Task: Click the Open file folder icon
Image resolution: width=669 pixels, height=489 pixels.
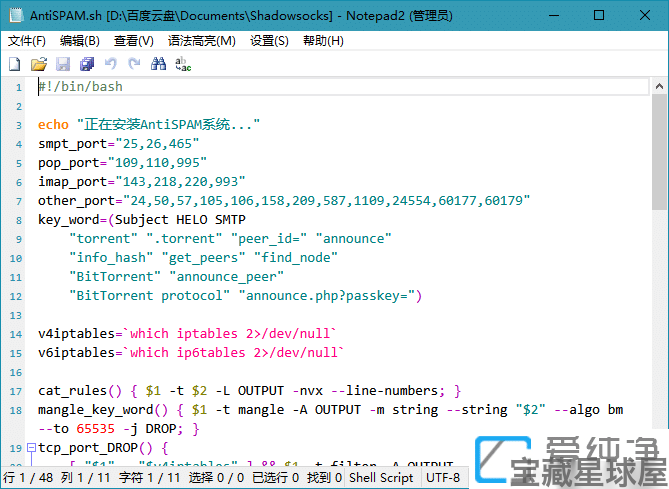Action: (x=39, y=64)
